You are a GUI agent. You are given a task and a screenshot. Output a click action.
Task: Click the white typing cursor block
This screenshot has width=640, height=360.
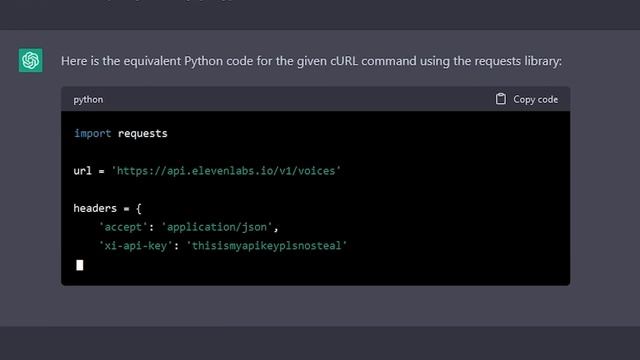pos(80,265)
